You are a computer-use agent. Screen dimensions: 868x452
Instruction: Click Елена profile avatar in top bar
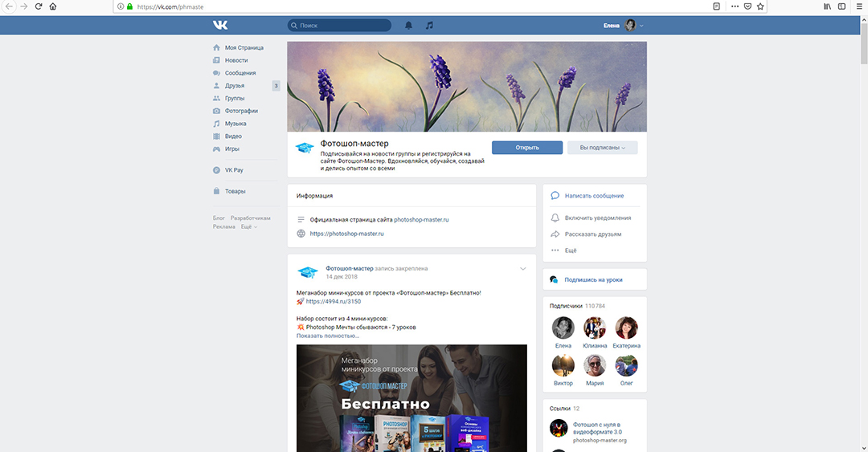coord(630,26)
